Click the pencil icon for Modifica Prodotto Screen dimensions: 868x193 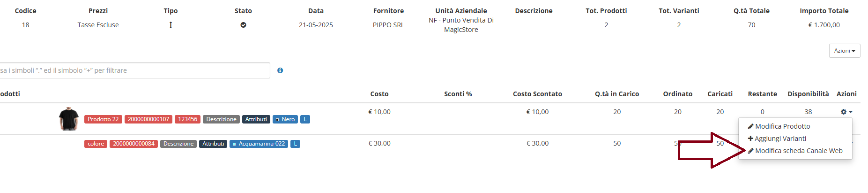[x=750, y=126]
